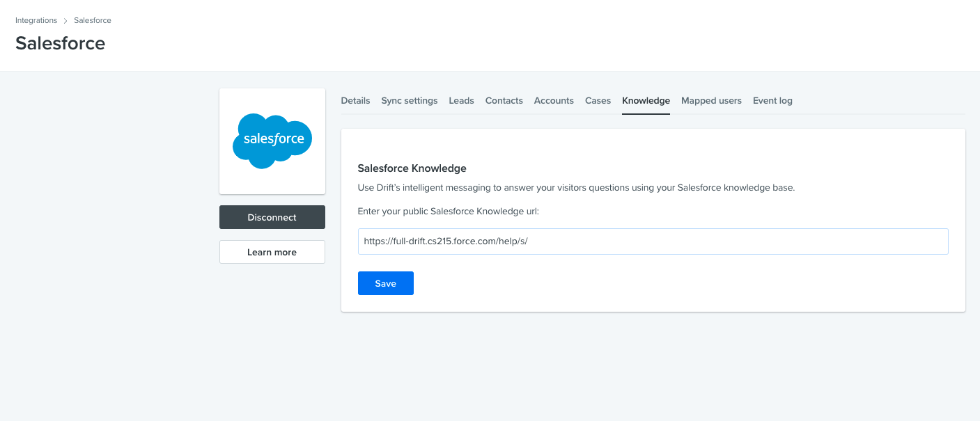Select the Knowledge tab

point(646,101)
